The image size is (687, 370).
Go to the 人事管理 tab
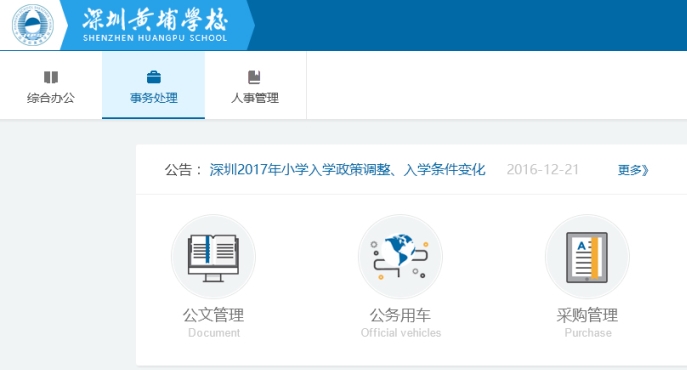point(255,85)
